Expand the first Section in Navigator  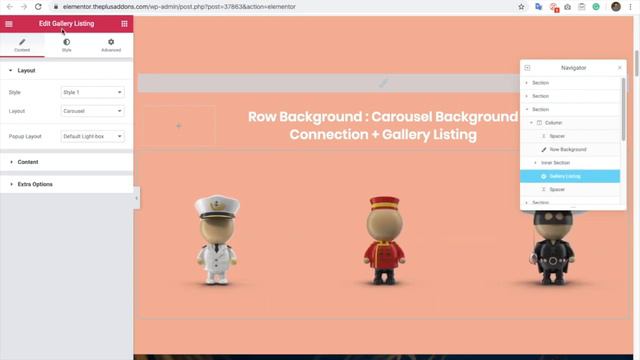(x=527, y=83)
